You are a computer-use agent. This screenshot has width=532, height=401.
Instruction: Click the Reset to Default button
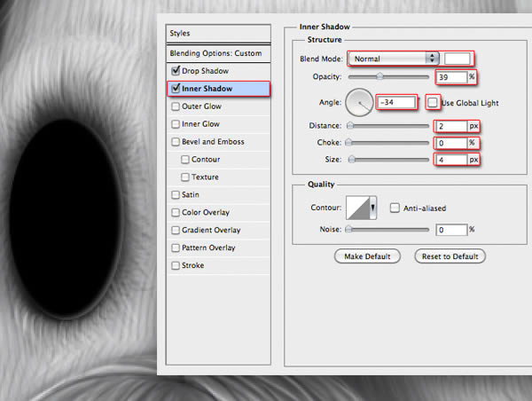pos(450,256)
